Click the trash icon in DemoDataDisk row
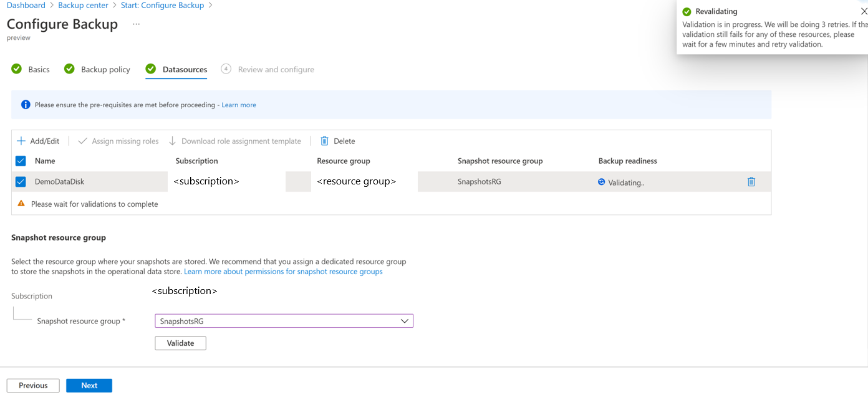 pos(751,182)
